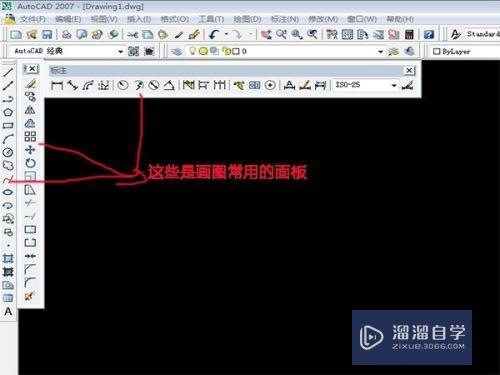Open the ISO-25 dimension style dropdown
The image size is (500, 375).
pyautogui.click(x=394, y=85)
